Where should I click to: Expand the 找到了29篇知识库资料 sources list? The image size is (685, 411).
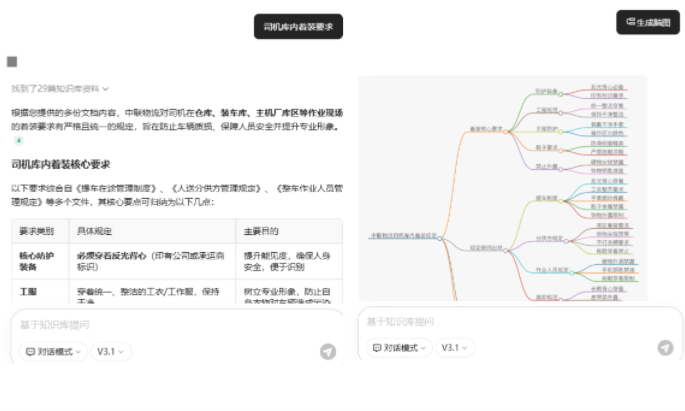click(60, 89)
